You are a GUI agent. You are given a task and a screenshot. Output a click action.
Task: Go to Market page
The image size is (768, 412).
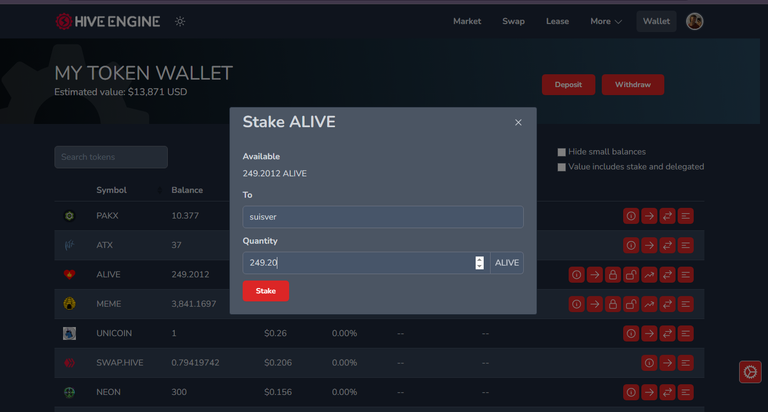point(467,22)
